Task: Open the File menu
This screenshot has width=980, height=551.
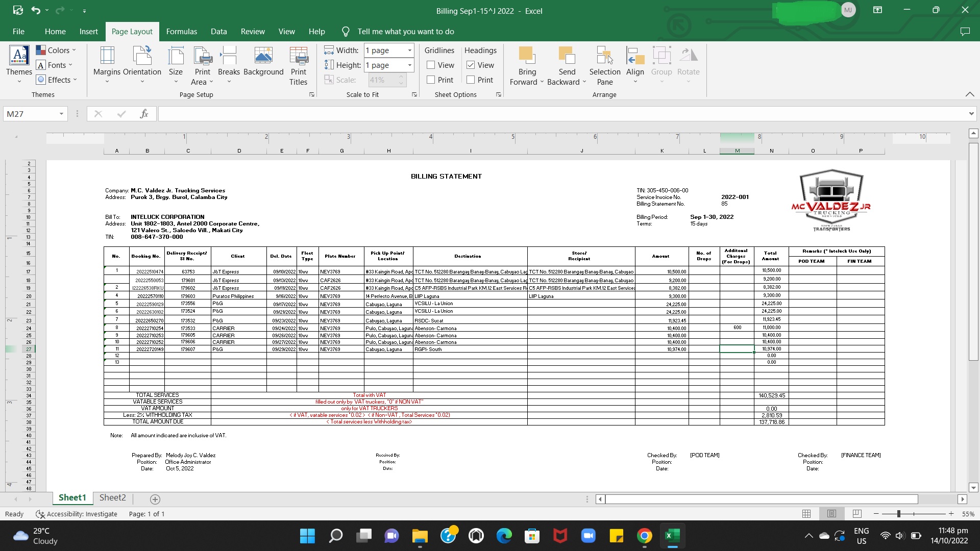Action: click(x=18, y=31)
